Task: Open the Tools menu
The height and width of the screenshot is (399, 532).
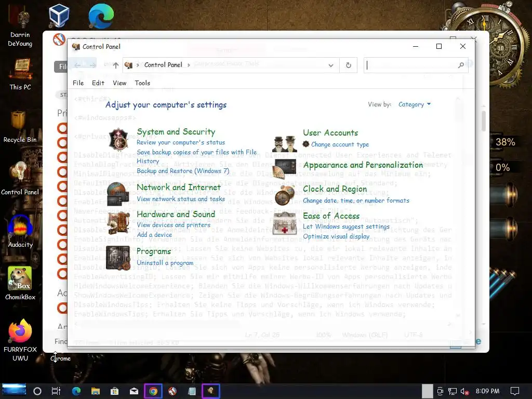Action: tap(142, 83)
